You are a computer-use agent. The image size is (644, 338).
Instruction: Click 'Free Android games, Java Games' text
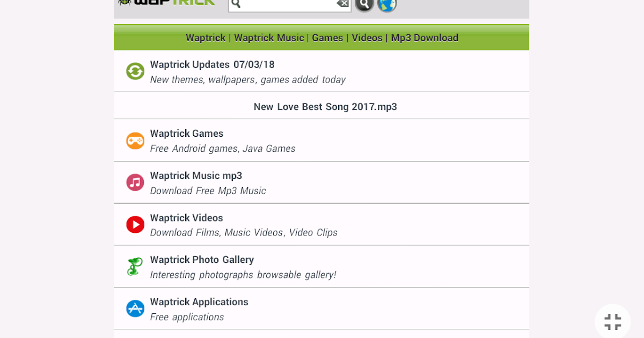(x=223, y=149)
